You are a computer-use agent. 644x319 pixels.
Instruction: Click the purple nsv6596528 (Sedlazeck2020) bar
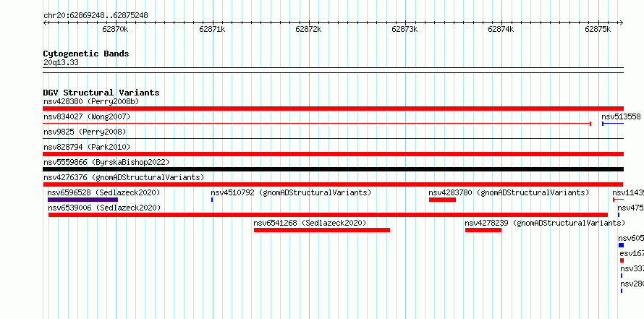[83, 200]
